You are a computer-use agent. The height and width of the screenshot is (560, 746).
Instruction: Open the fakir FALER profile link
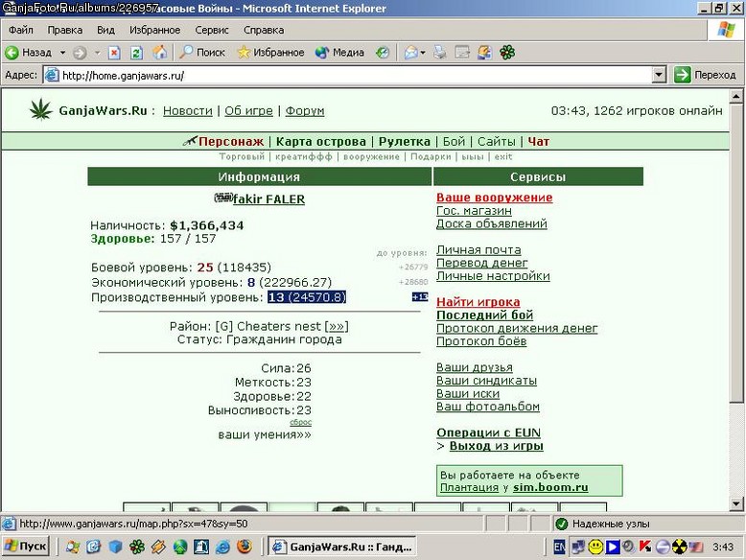point(268,198)
